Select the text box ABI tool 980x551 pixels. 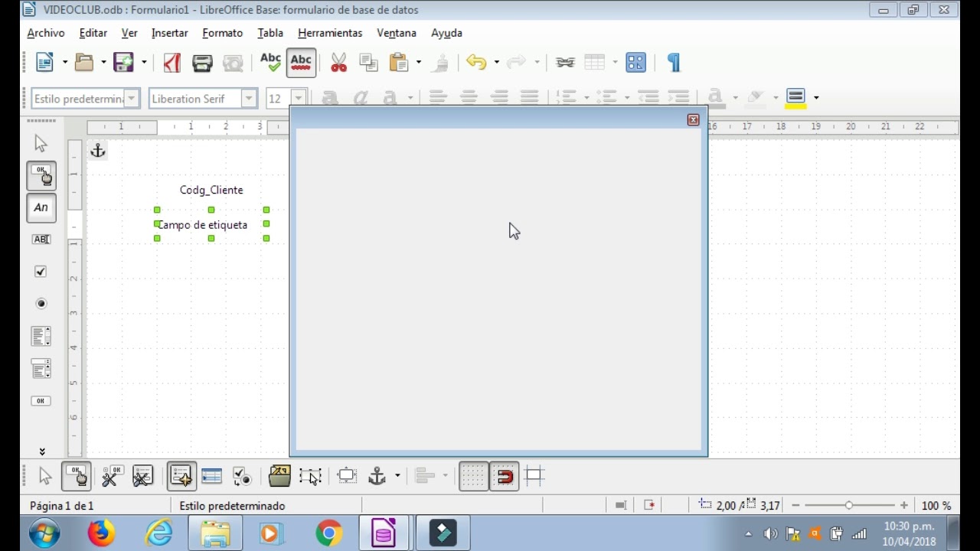(41, 240)
